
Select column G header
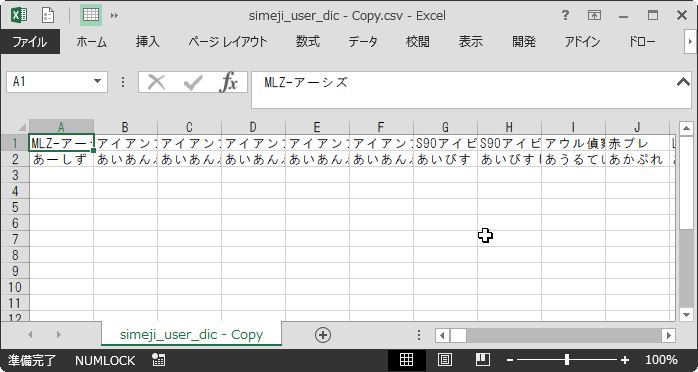(445, 127)
